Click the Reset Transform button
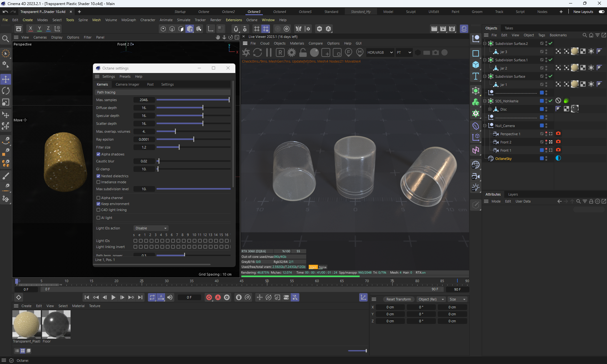This screenshot has width=607, height=364. [398, 299]
